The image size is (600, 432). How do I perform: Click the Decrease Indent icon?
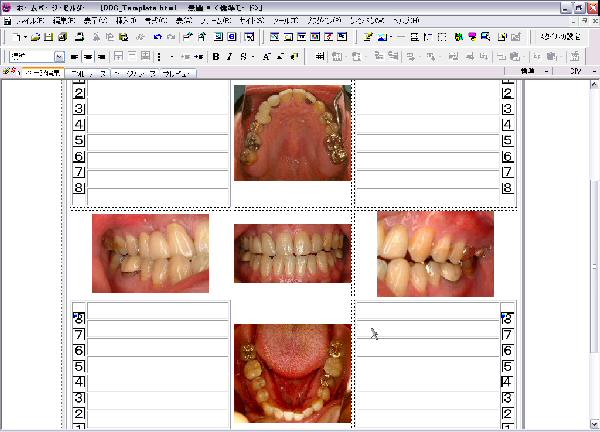tap(185, 57)
